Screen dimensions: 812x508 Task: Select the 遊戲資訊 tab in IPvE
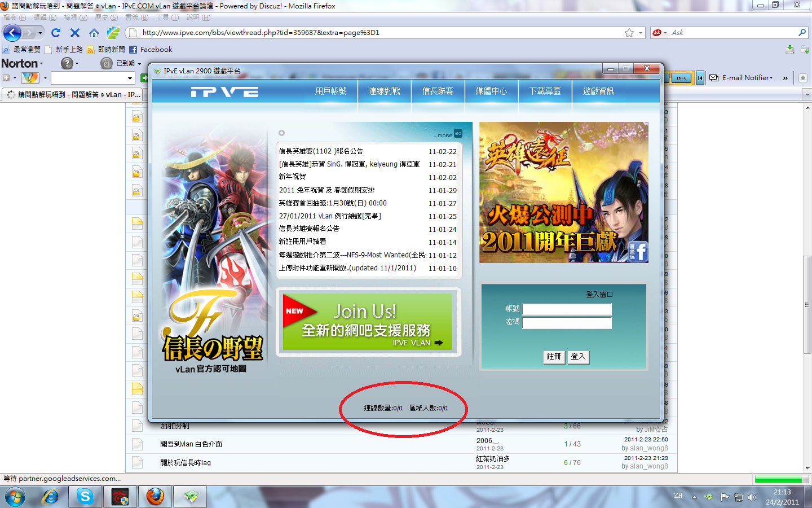(599, 91)
